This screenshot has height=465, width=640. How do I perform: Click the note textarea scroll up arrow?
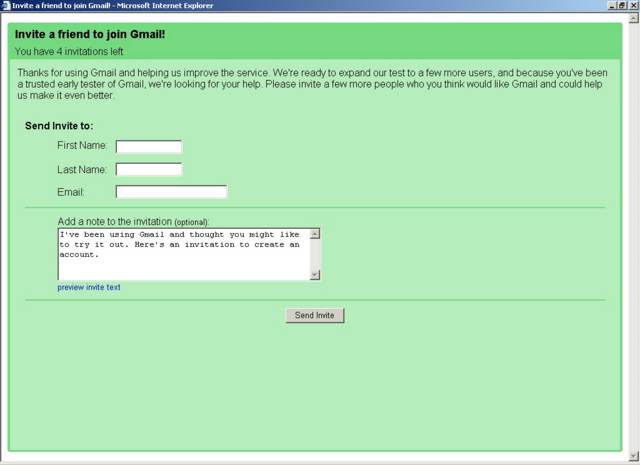315,234
